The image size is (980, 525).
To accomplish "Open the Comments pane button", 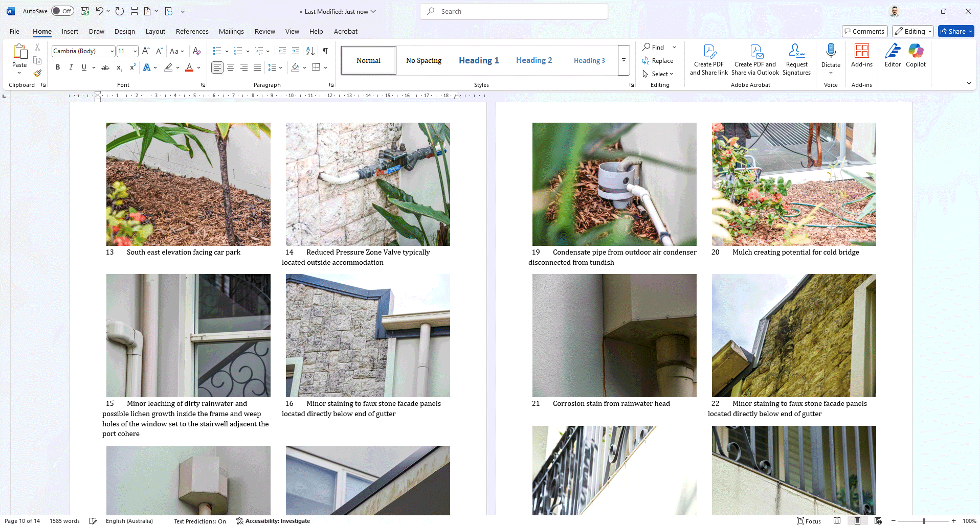I will pos(864,31).
